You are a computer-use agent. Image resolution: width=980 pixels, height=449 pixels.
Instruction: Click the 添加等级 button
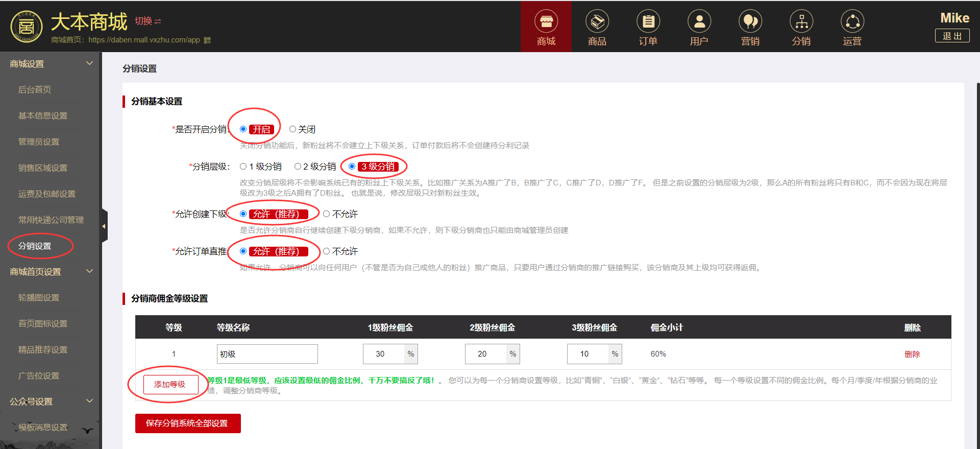[170, 384]
